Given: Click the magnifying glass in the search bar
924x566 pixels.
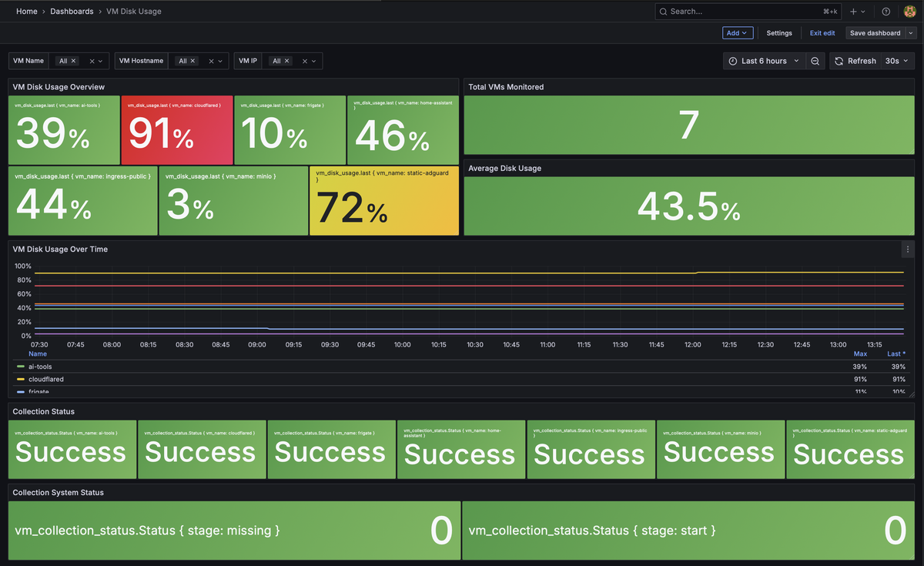Looking at the screenshot, I should [x=663, y=12].
